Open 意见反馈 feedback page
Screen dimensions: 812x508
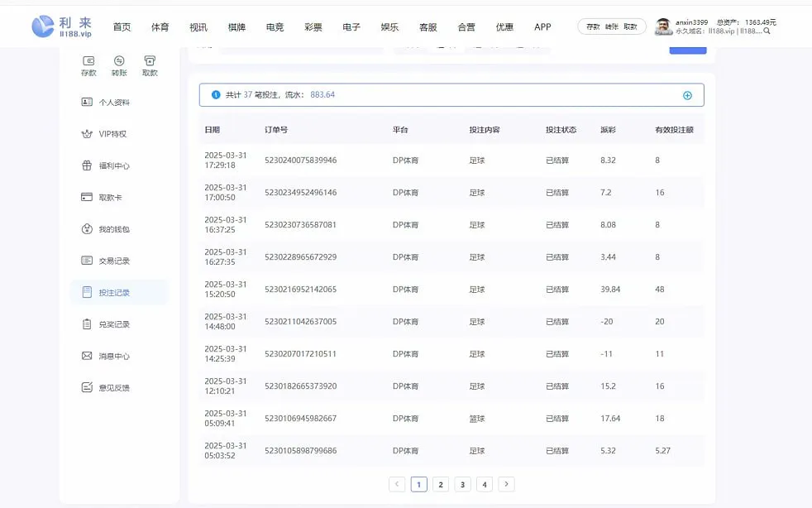pyautogui.click(x=114, y=387)
